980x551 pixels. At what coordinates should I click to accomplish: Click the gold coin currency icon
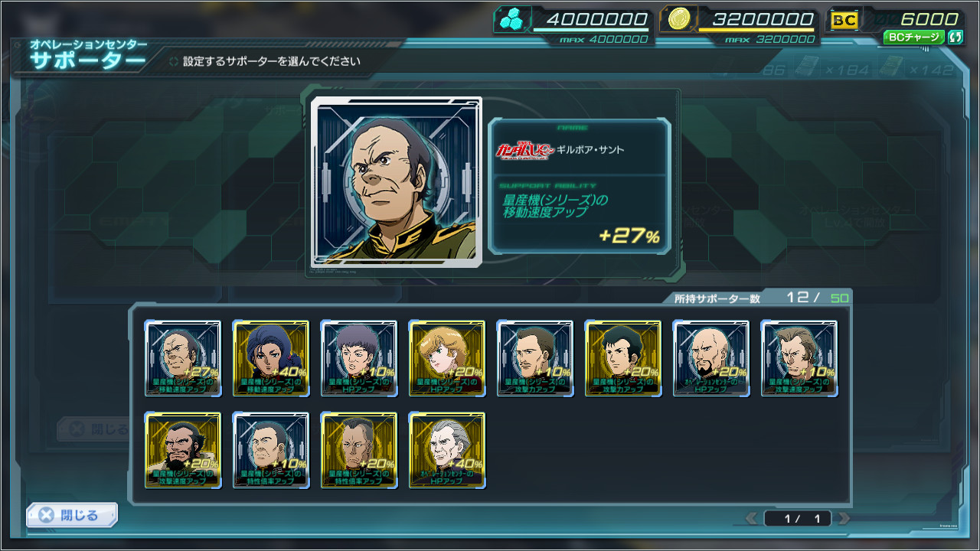678,19
